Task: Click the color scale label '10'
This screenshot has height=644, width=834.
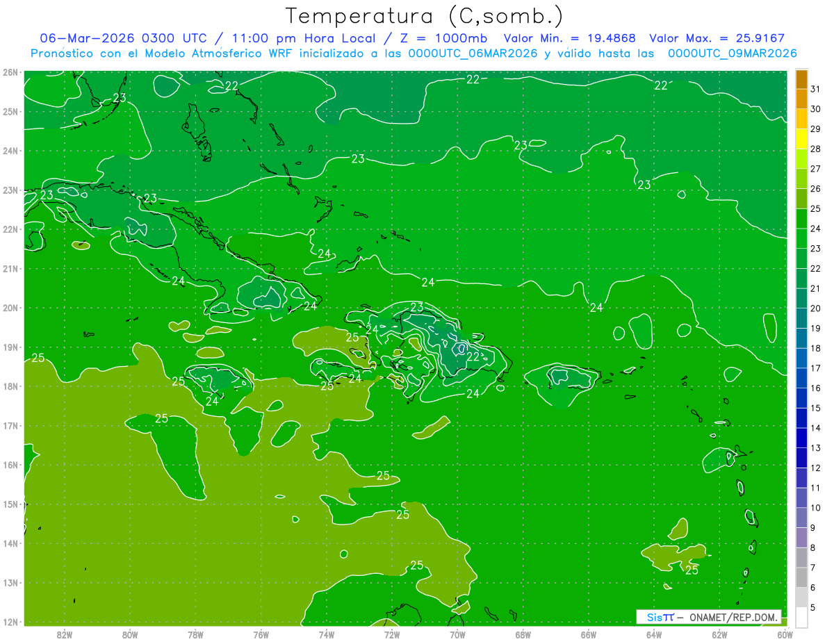Action: pos(815,508)
